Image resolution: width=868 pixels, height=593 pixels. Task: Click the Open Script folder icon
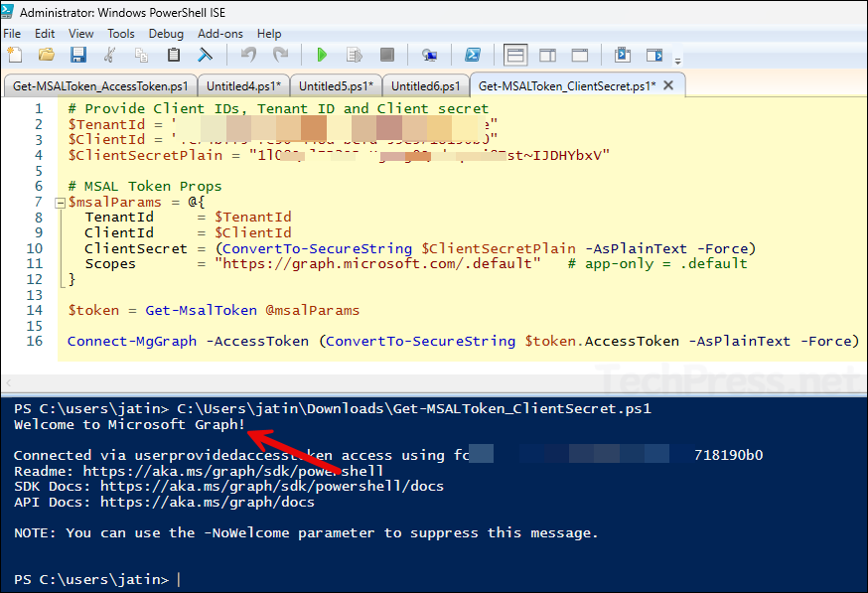tap(46, 55)
